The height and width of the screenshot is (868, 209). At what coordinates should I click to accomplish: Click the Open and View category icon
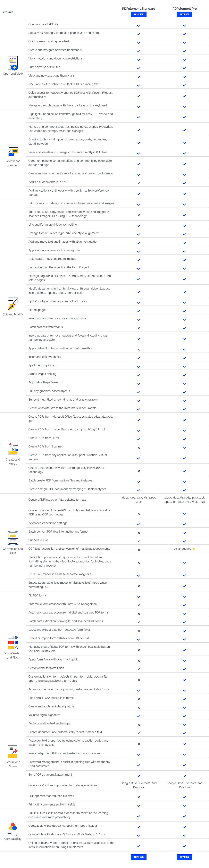pyautogui.click(x=13, y=63)
